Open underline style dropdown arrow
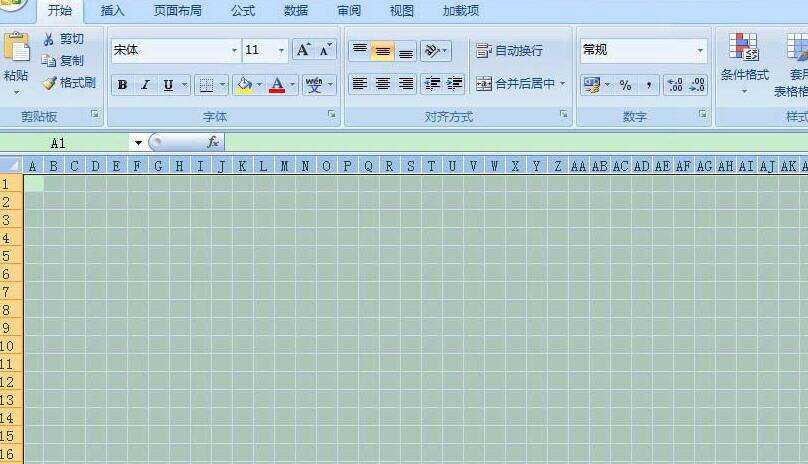The width and height of the screenshot is (808, 464). 184,85
